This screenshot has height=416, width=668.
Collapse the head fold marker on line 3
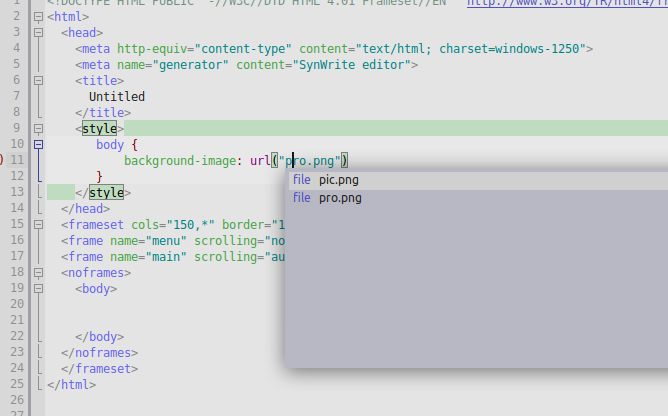point(38,33)
